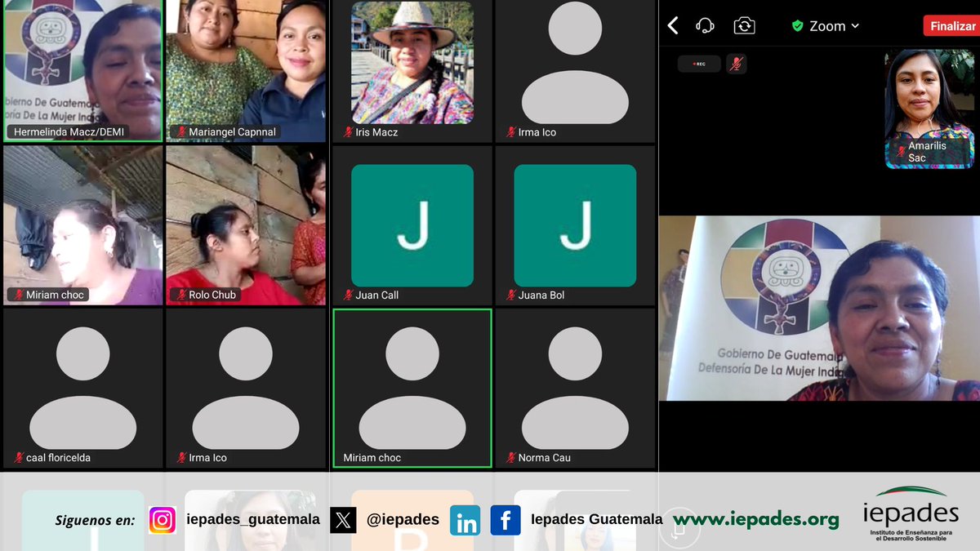Screen dimensions: 980x551
Task: Click the teal J avatar of Juan Call
Action: 412,225
